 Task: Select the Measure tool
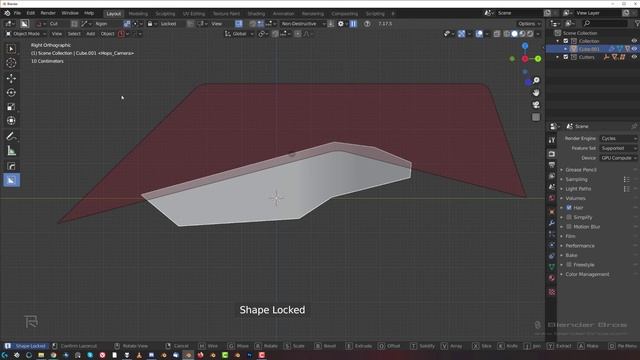tap(11, 151)
